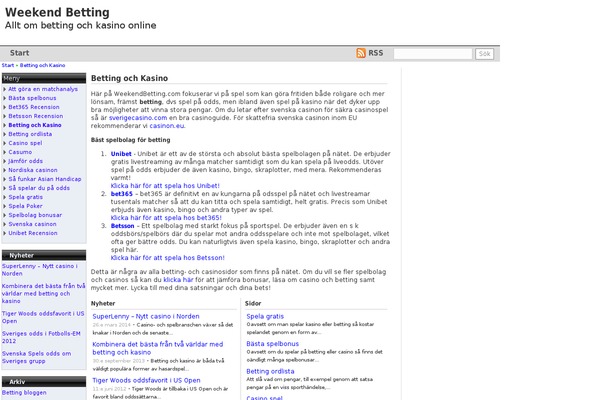
Task: Open sidebar news Sveriges odds i Fotbolls-EM 2012
Action: pyautogui.click(x=41, y=337)
